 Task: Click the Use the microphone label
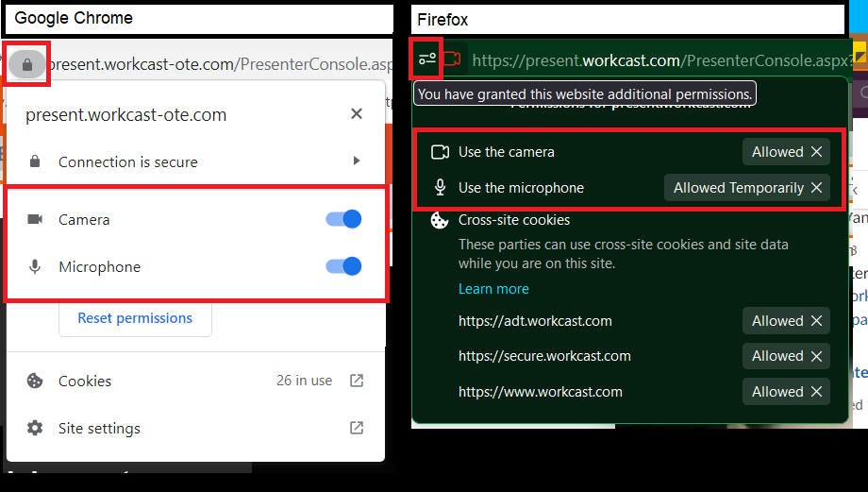[521, 188]
